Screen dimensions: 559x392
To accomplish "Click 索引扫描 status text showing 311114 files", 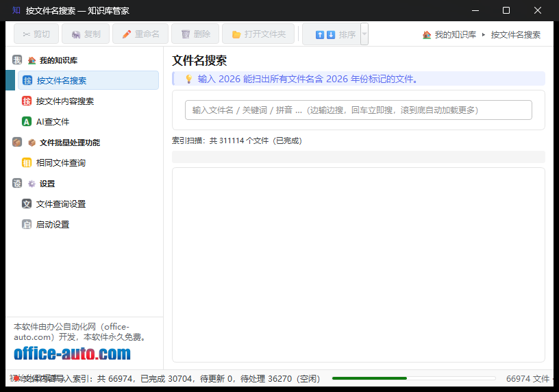I will coord(237,140).
